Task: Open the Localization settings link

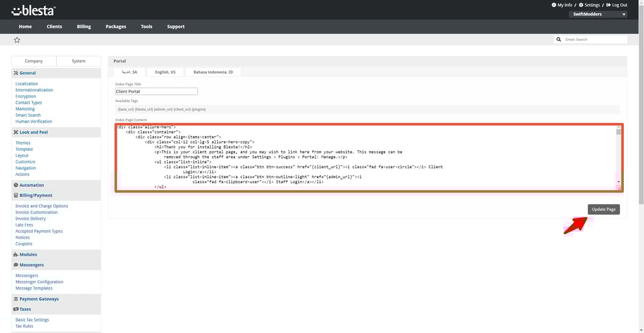Action: pos(26,84)
